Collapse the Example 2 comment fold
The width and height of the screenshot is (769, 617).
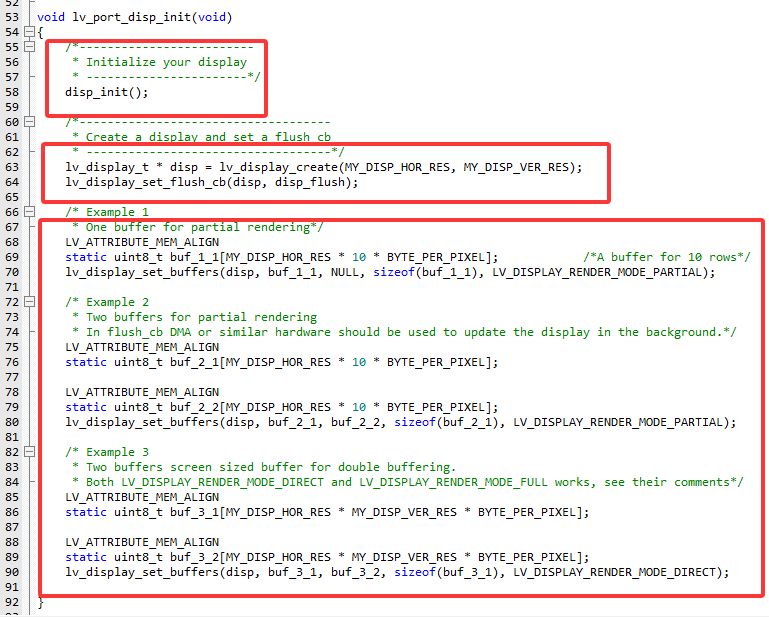tap(29, 302)
